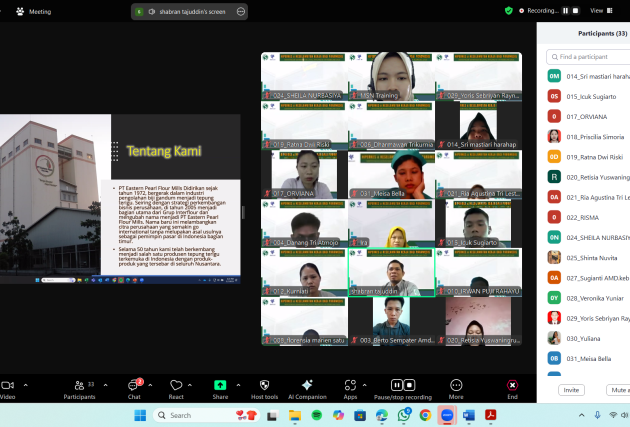Pause recording from the bottom toolbar

397,385
